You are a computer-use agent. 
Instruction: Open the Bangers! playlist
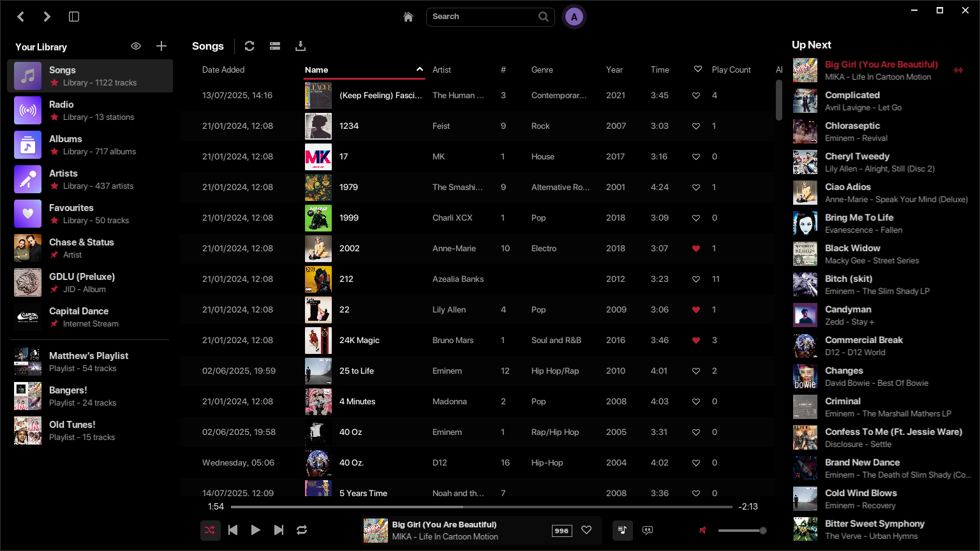coord(90,396)
